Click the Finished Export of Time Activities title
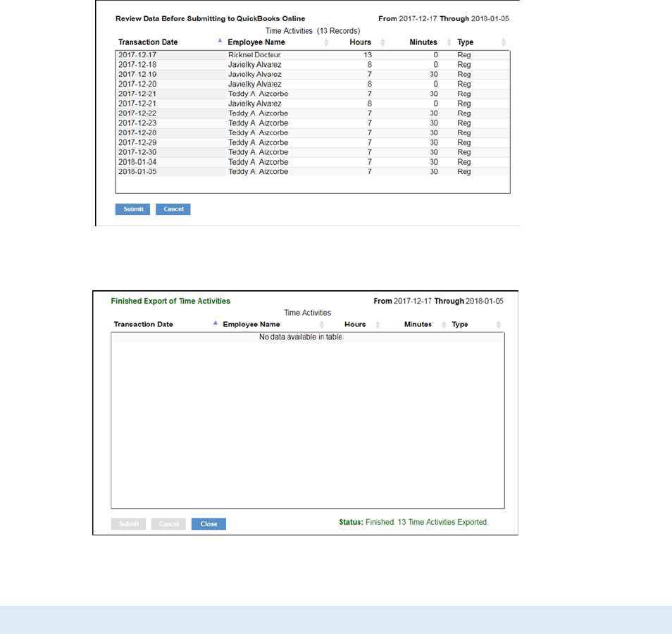Screen dimensions: 672x634 170,301
